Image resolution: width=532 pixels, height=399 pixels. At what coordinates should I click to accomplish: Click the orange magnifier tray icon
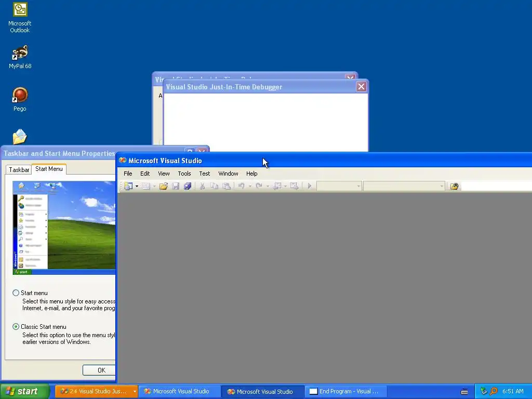[494, 391]
